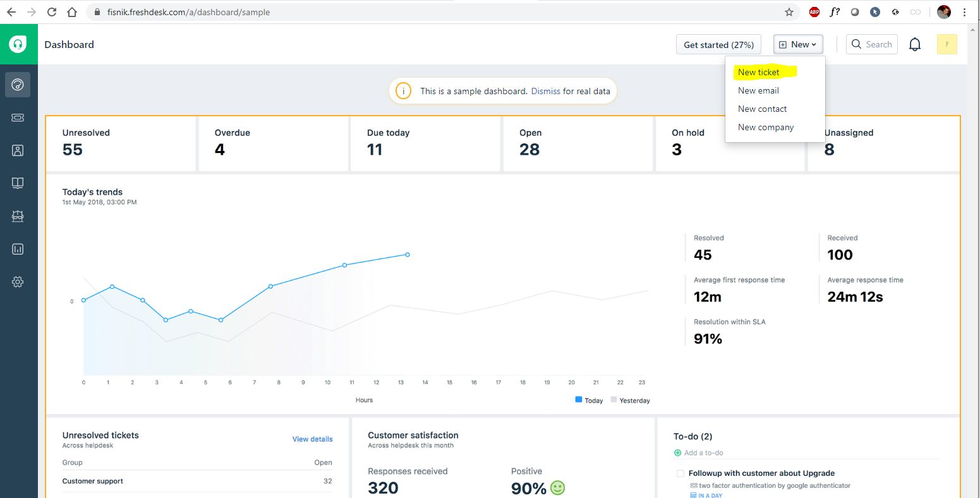Open the Admin gear icon in sidebar
The height and width of the screenshot is (498, 980).
coord(18,282)
